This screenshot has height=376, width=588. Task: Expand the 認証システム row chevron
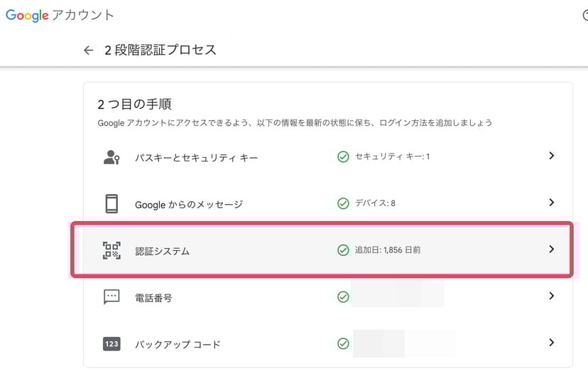552,249
